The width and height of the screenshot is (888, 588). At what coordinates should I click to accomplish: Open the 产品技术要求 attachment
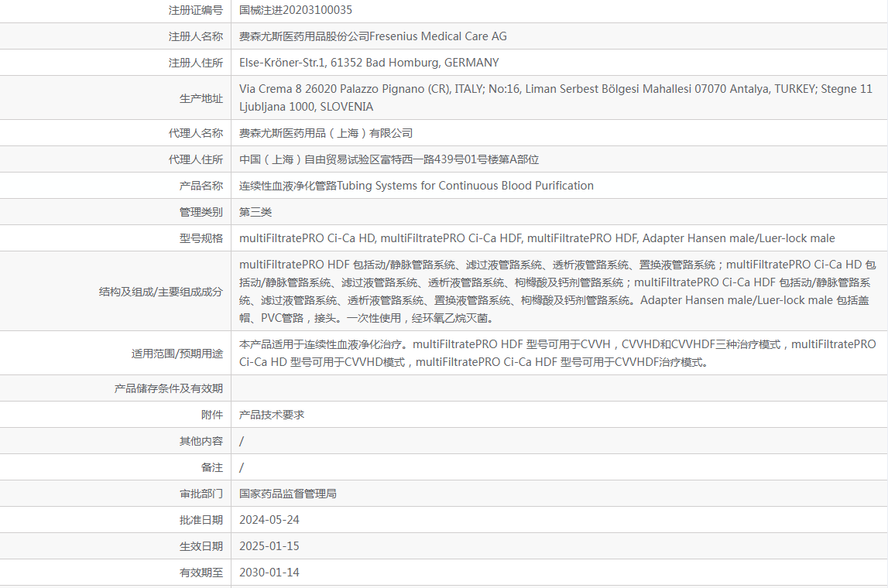[x=272, y=415]
